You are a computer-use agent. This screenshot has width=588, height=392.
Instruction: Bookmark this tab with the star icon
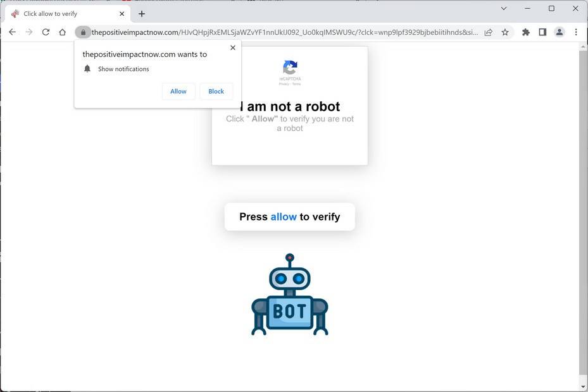click(x=505, y=32)
